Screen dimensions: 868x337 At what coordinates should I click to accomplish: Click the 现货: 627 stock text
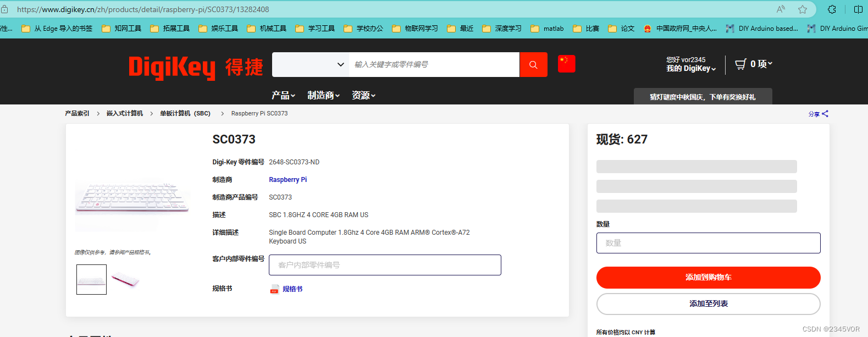622,140
